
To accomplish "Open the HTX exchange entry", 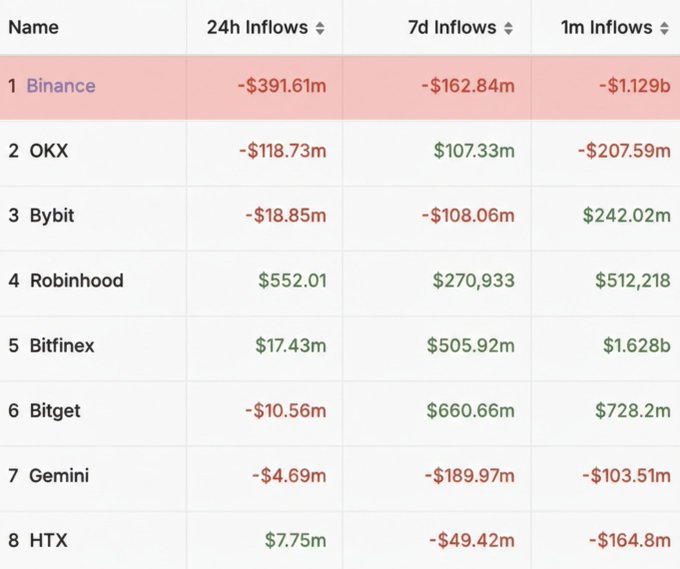I will (49, 540).
